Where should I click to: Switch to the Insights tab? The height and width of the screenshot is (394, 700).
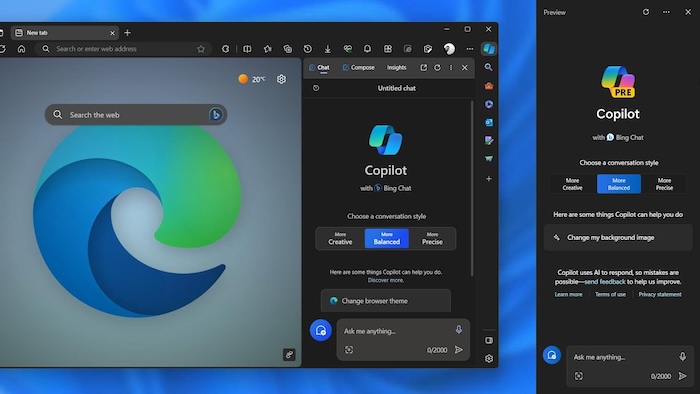point(396,67)
